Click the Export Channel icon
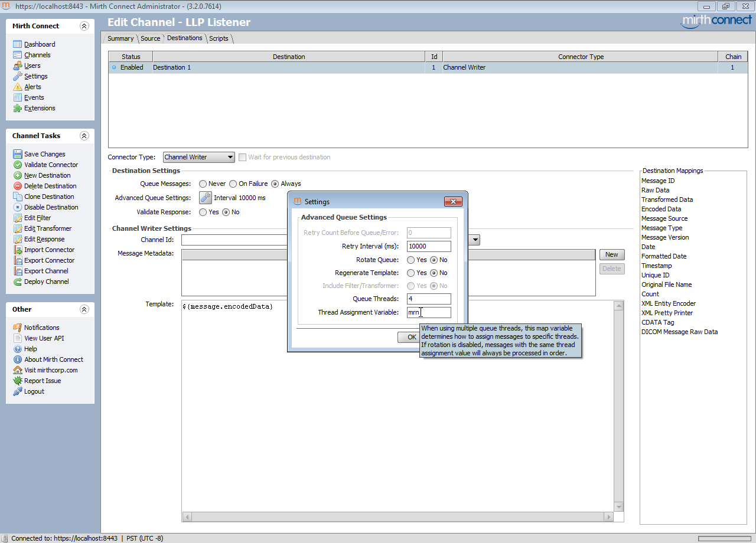Image resolution: width=756 pixels, height=543 pixels. coord(18,271)
